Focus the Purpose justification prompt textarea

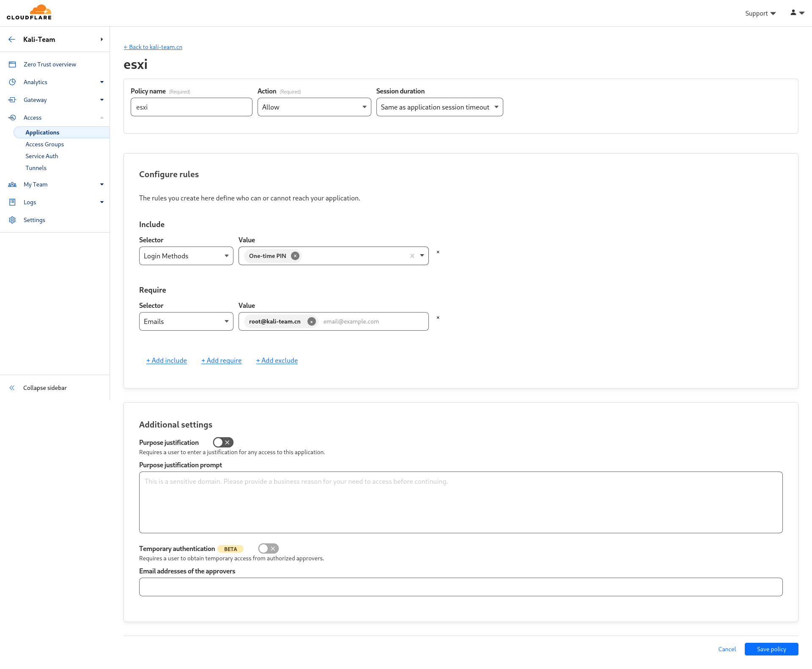461,502
